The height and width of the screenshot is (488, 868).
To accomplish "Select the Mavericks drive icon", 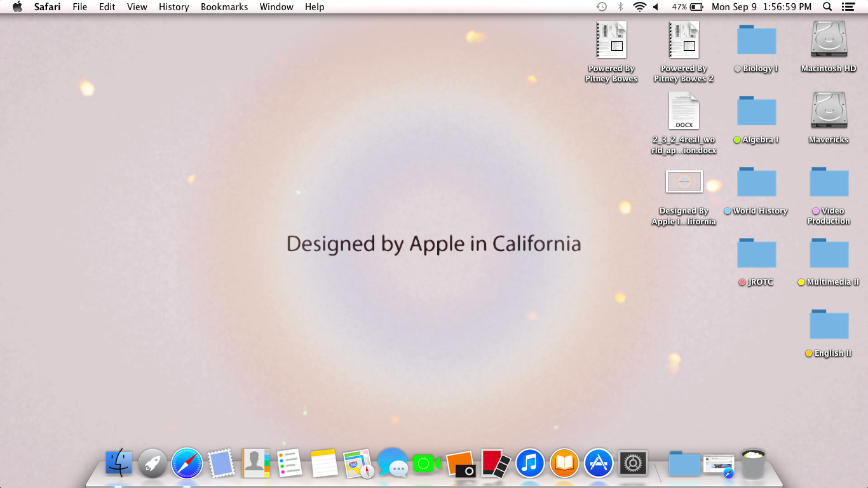I will pyautogui.click(x=829, y=111).
